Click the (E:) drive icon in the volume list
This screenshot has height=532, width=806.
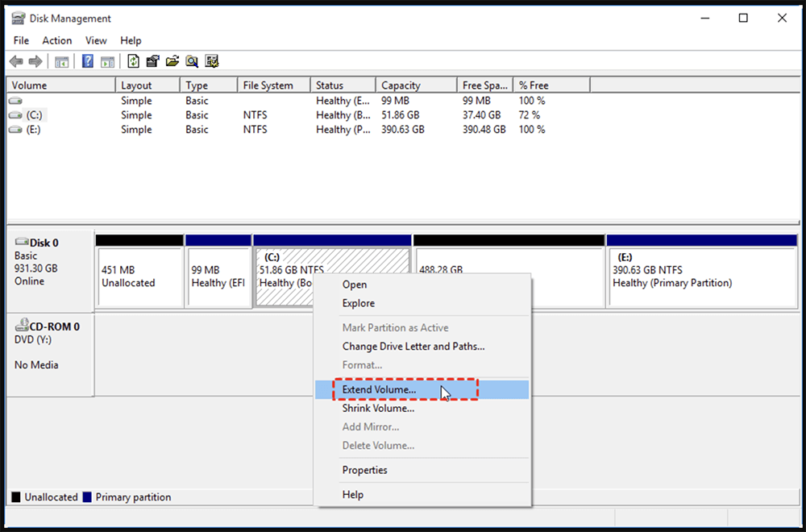coord(15,129)
